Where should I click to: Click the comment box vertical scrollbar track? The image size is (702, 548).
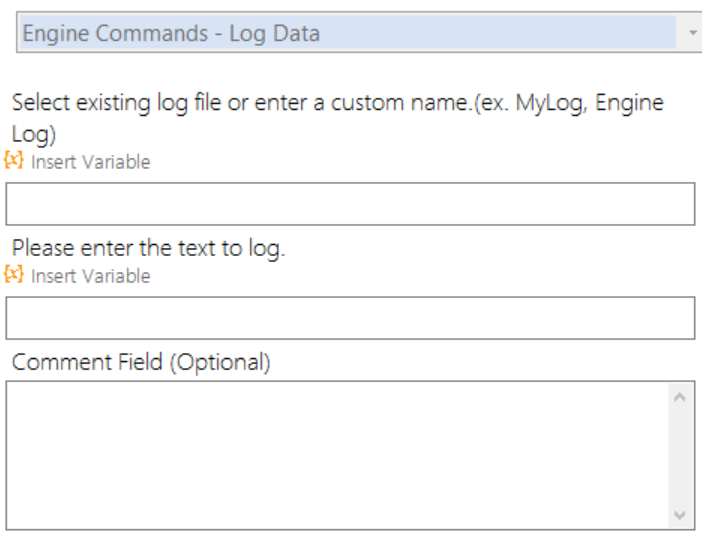tap(680, 456)
